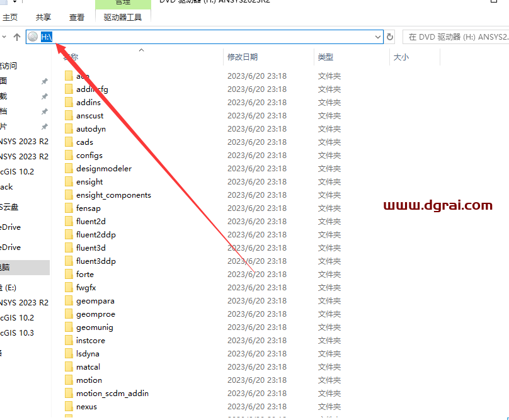Sort by 大小 column header
509x420 pixels.
click(401, 57)
